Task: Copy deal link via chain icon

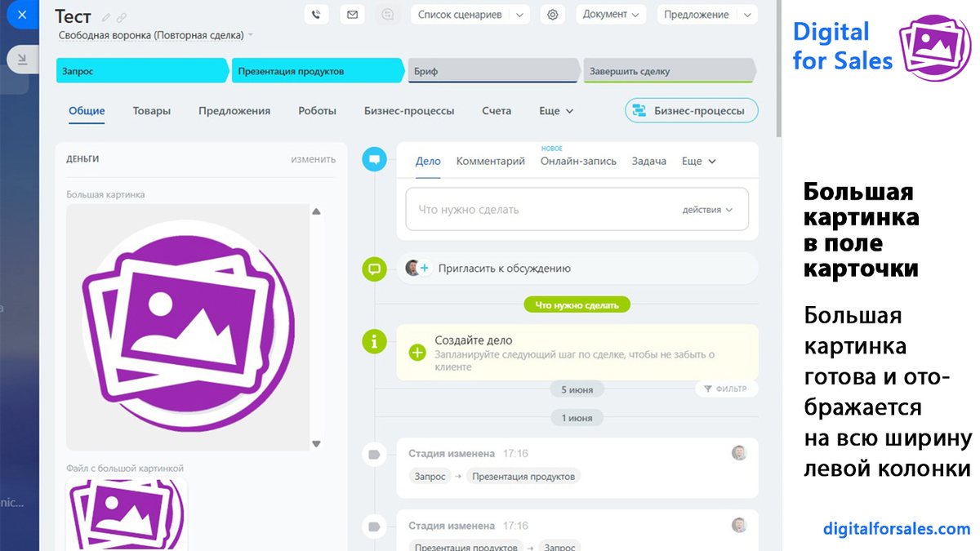Action: [122, 17]
